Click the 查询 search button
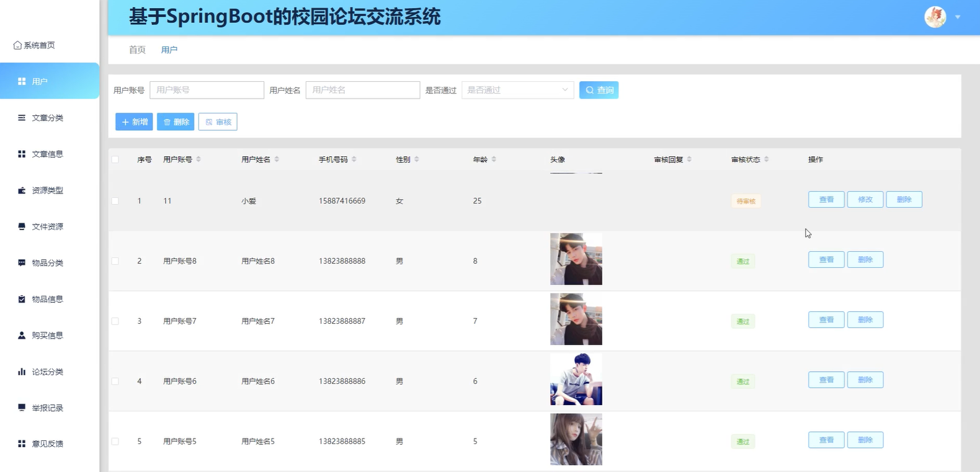Screen dimensions: 980x472 click(x=599, y=90)
